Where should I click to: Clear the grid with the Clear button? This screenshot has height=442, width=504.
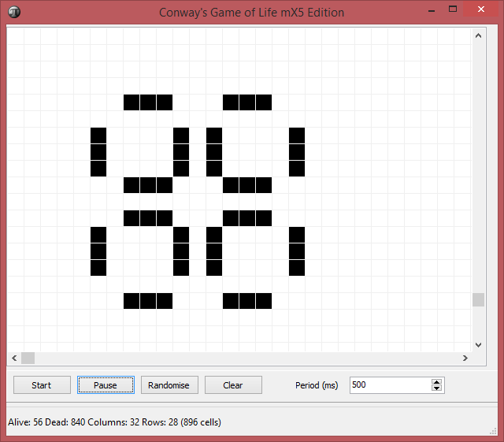coord(233,385)
